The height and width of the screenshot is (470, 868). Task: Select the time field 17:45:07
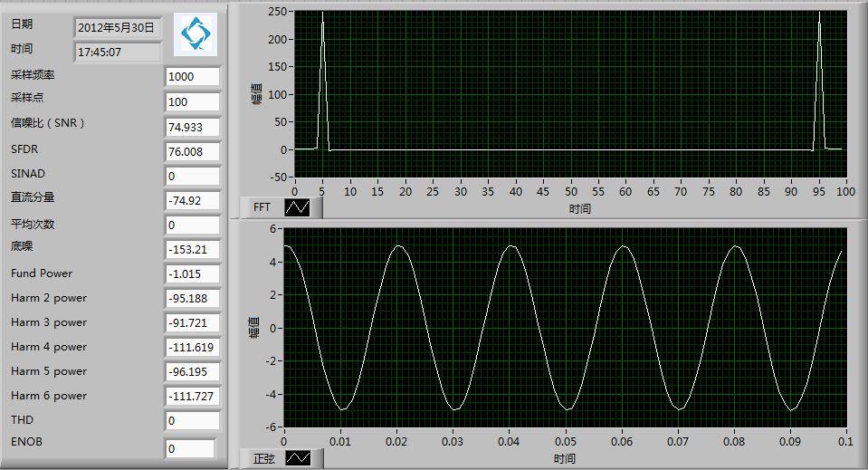click(118, 52)
